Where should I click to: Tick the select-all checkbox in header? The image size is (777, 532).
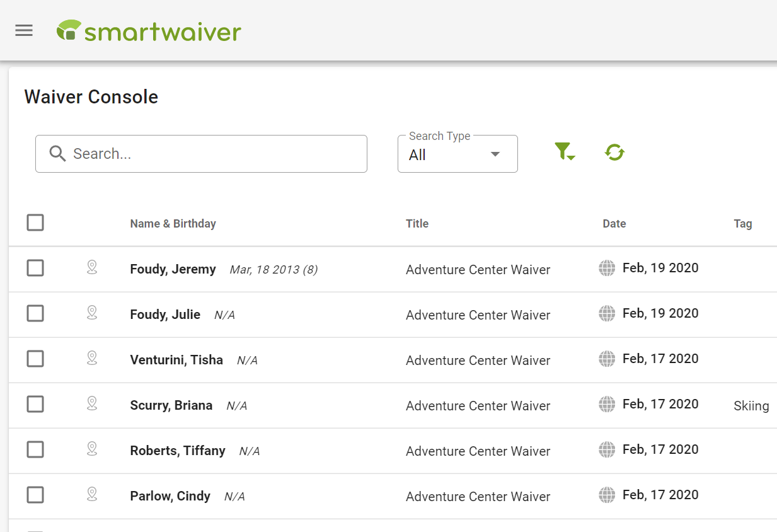(x=35, y=223)
